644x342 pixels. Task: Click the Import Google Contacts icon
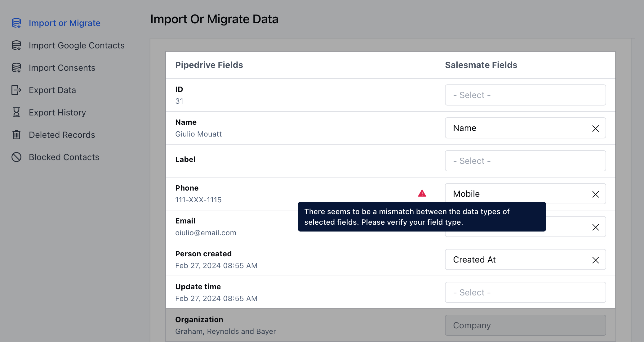click(x=16, y=45)
